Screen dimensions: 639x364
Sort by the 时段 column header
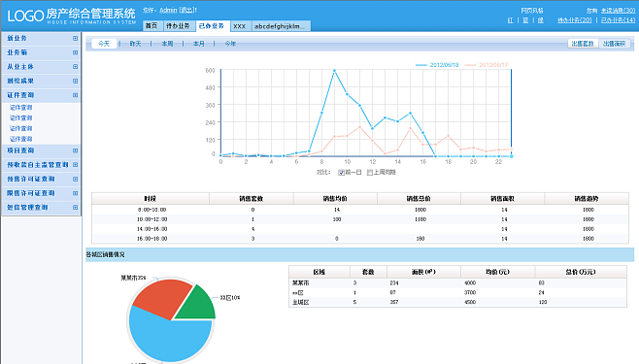150,199
